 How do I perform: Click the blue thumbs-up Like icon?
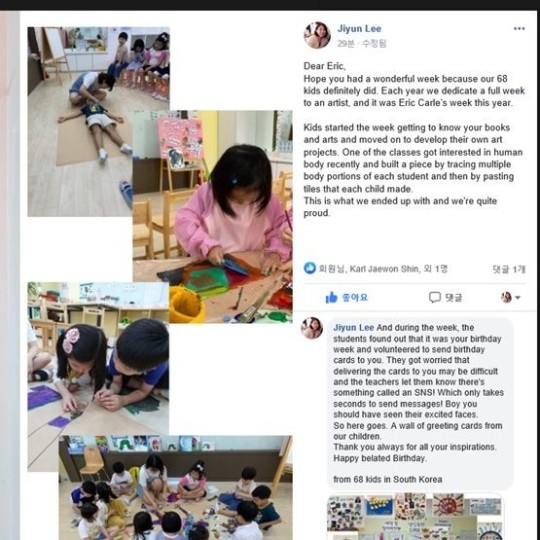[331, 297]
